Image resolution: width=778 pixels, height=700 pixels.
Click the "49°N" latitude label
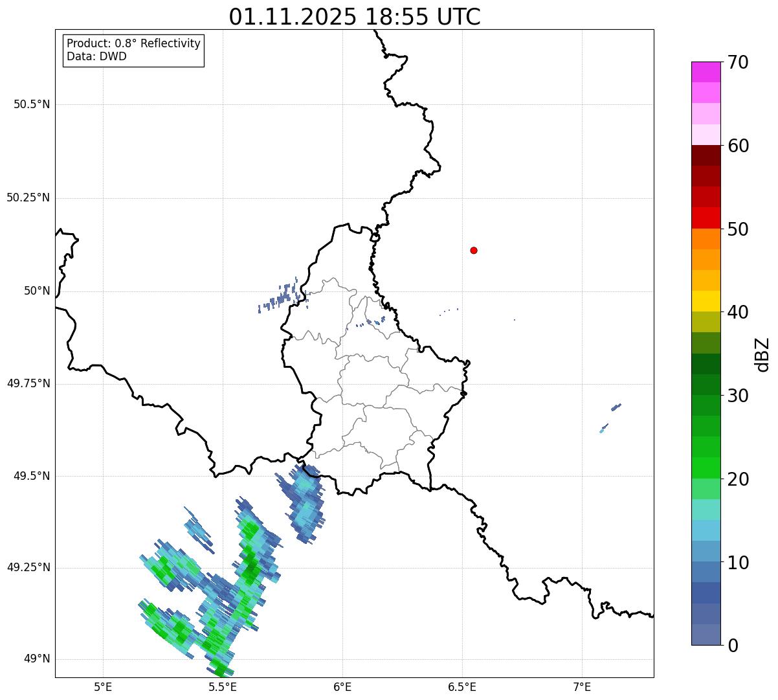tap(37, 659)
